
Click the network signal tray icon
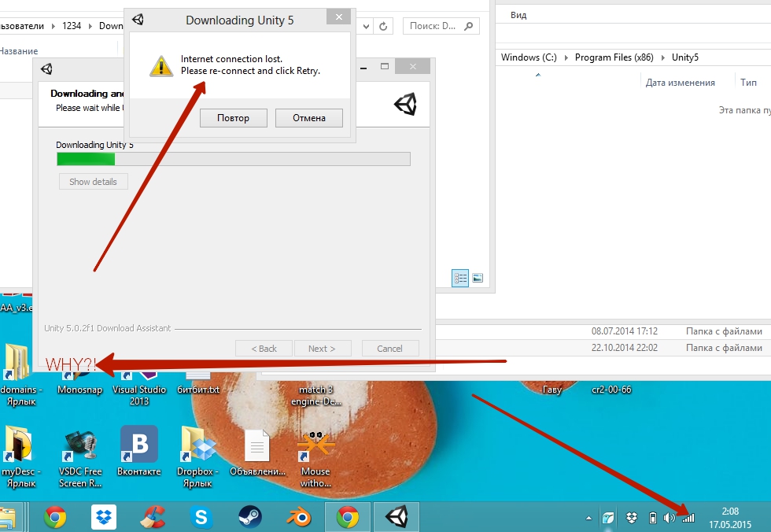(688, 517)
